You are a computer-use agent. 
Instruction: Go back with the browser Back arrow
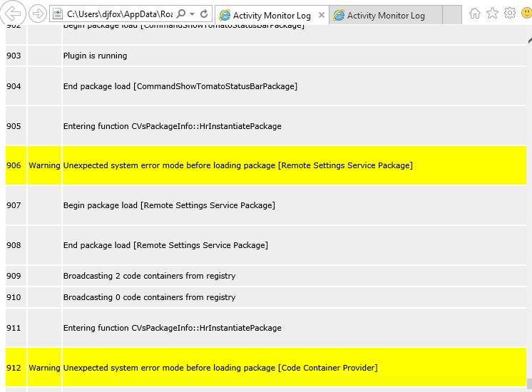click(13, 14)
